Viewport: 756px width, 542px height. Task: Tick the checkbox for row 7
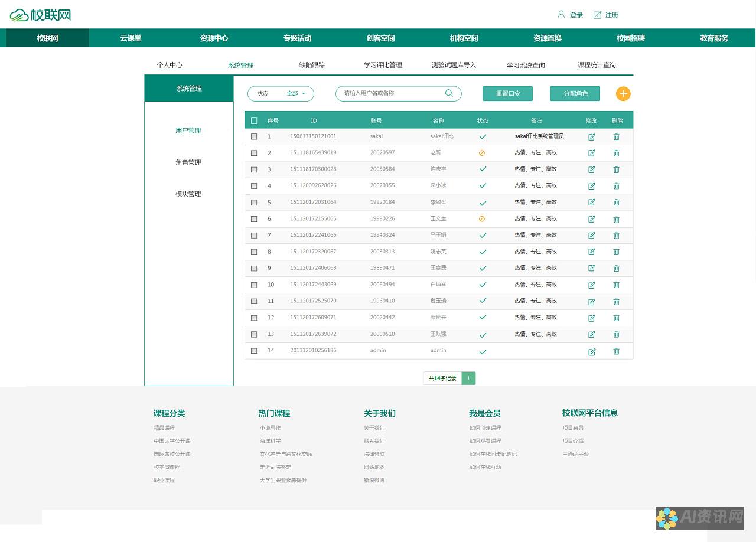coord(254,236)
